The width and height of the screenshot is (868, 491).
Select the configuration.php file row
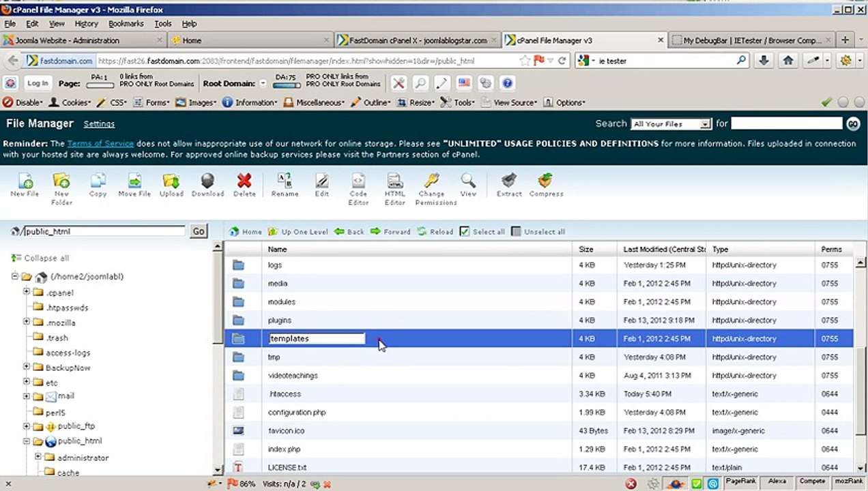539,413
